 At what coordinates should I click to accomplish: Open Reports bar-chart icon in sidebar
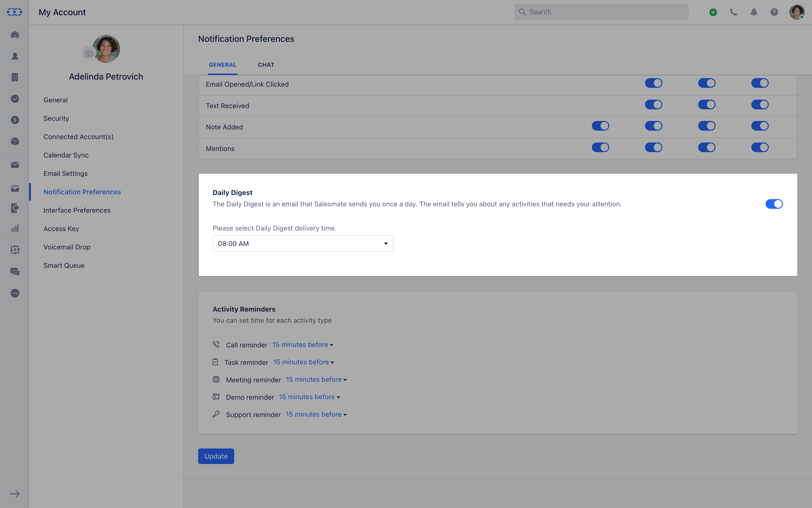(15, 228)
